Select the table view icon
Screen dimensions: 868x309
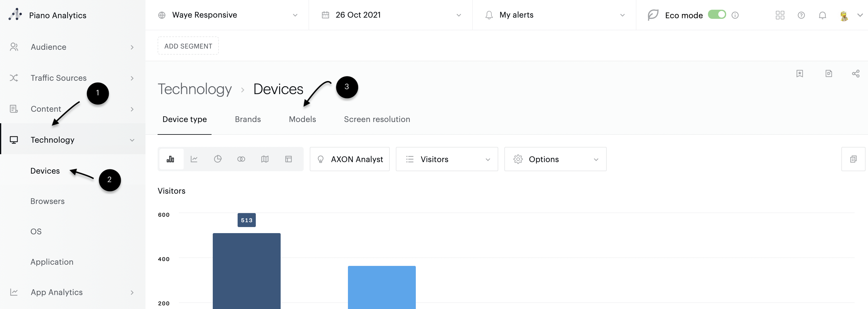pyautogui.click(x=289, y=159)
